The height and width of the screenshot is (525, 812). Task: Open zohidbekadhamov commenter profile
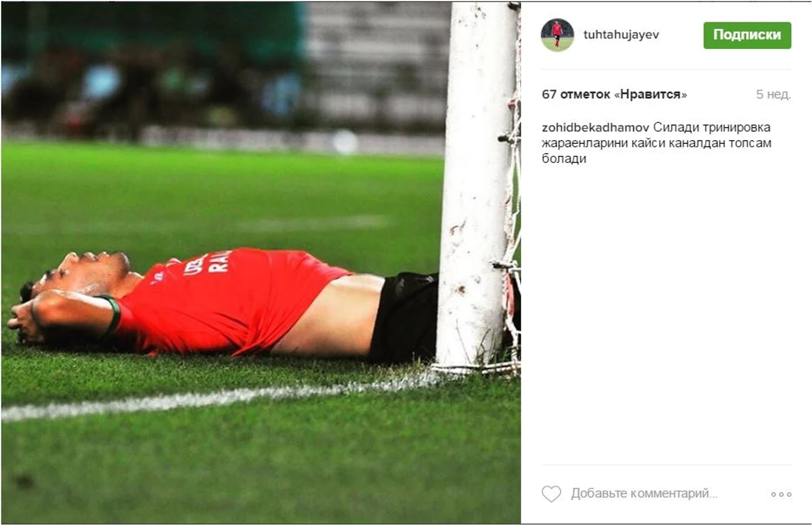(x=595, y=127)
